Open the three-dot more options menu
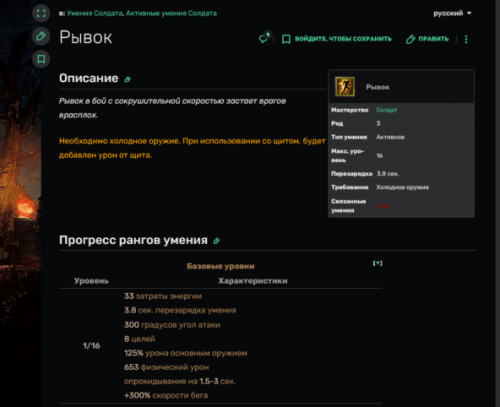Screen dimensions: 500x407 click(466, 39)
